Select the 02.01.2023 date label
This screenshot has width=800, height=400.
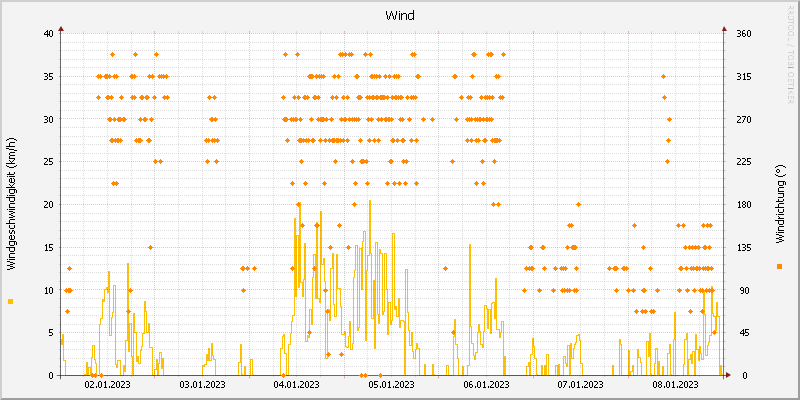click(108, 384)
